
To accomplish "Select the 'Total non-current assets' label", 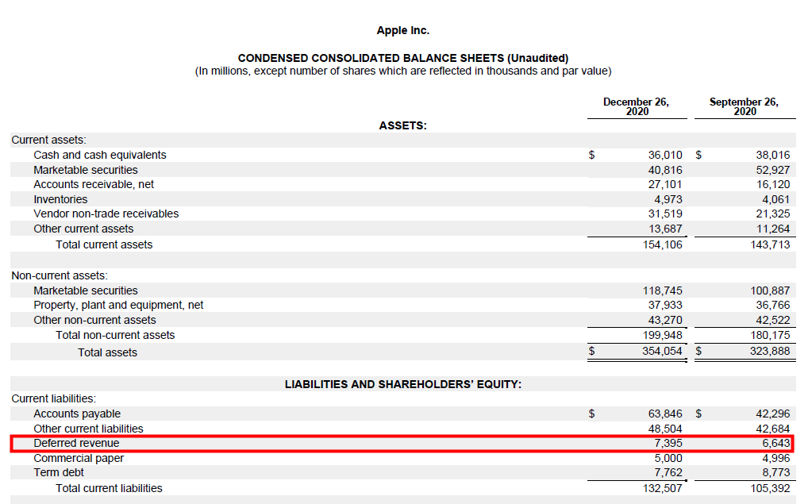I will point(115,335).
